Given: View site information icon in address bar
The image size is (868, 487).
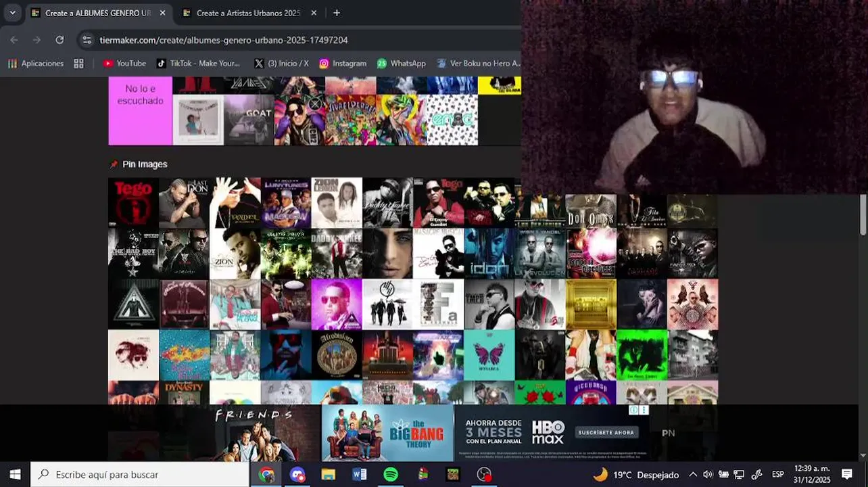Looking at the screenshot, I should click(x=87, y=40).
